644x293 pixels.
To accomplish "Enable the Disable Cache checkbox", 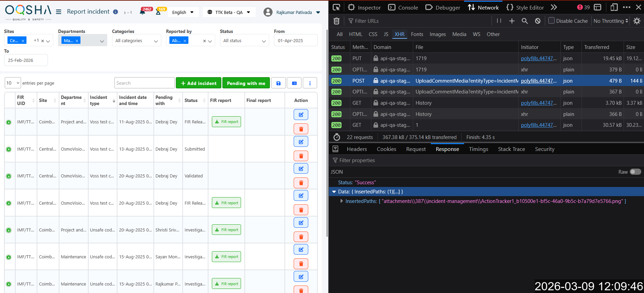I will coord(552,21).
